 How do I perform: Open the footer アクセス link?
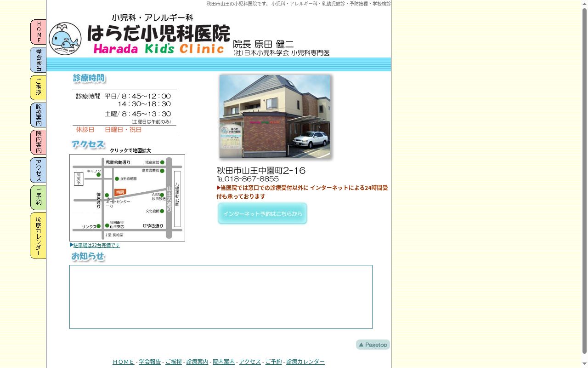[250, 362]
